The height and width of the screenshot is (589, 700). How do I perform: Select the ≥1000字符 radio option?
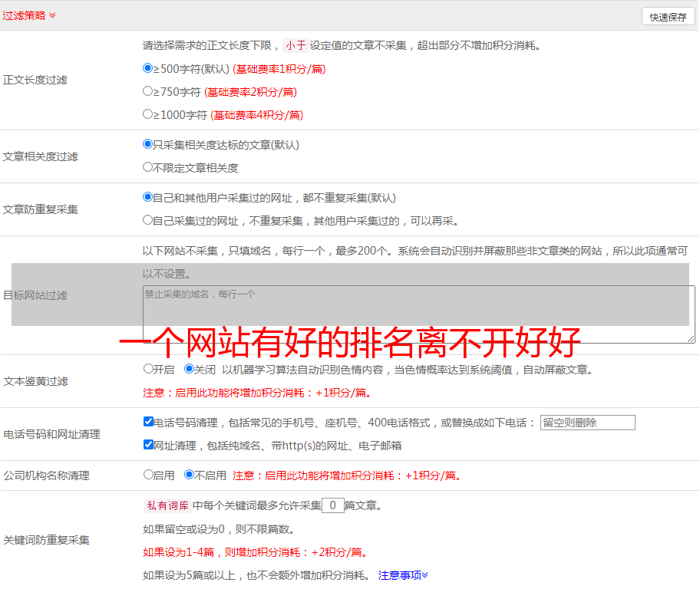[148, 114]
